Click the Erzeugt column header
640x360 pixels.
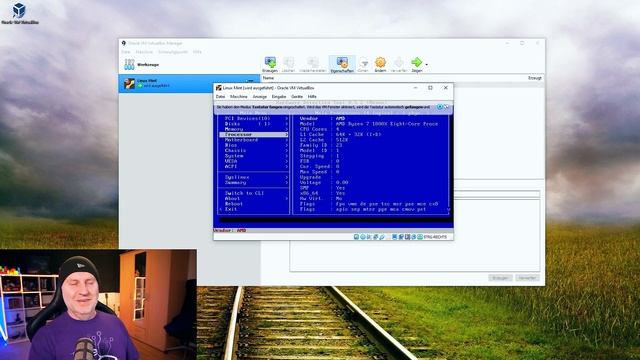[x=535, y=78]
